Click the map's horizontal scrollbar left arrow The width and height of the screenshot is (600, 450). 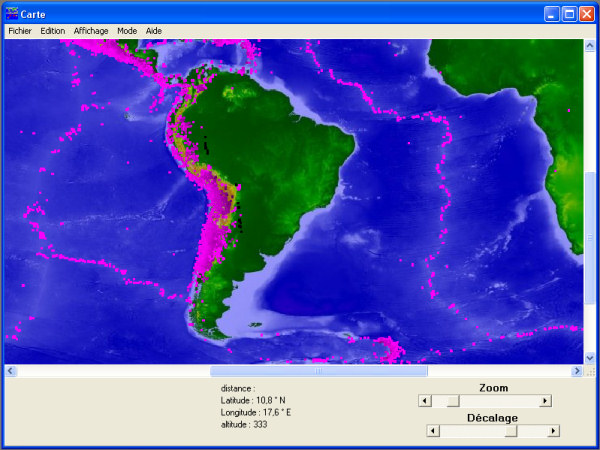(x=10, y=371)
